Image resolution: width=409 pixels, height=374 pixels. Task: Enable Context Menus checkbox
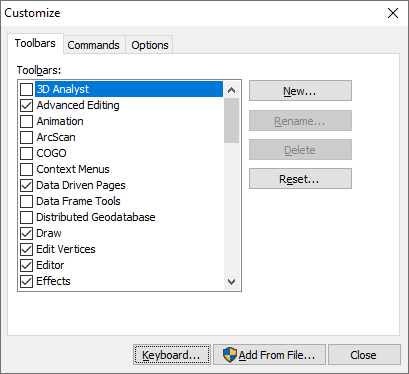click(x=26, y=169)
